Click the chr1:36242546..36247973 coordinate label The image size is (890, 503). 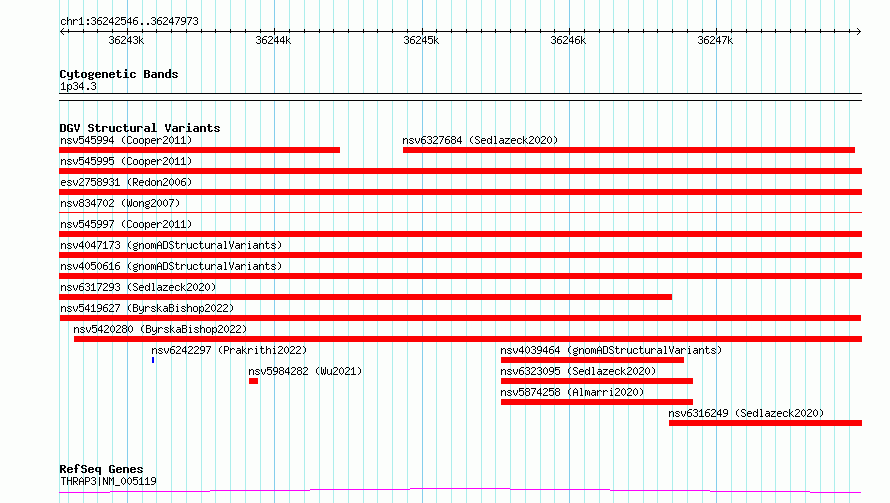(129, 21)
